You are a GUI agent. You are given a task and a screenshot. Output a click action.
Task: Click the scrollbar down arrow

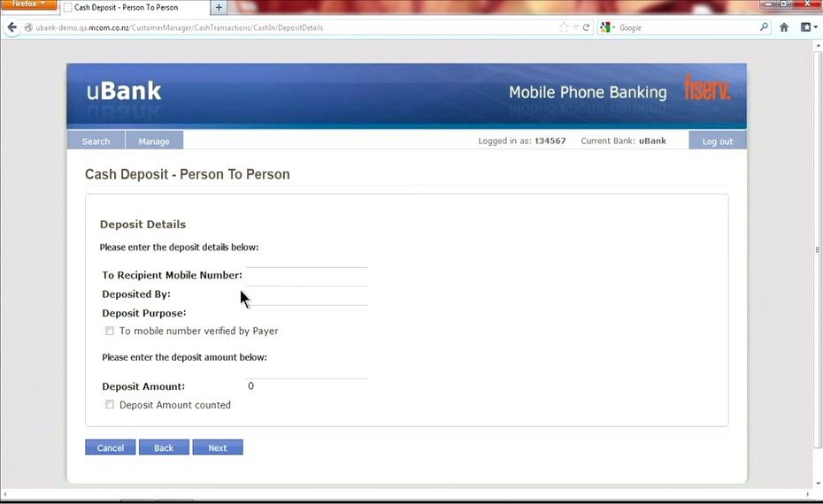(817, 484)
